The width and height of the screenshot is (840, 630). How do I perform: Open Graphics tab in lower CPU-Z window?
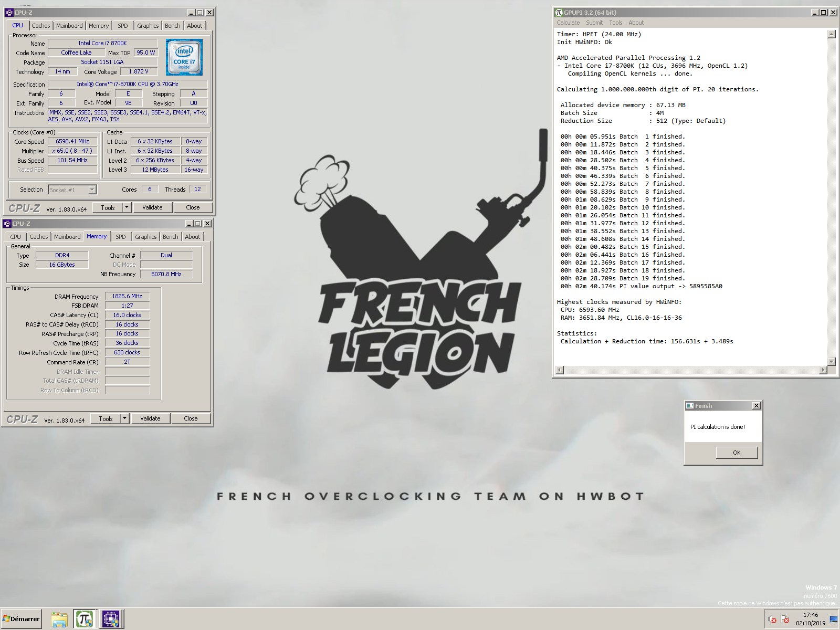(145, 237)
